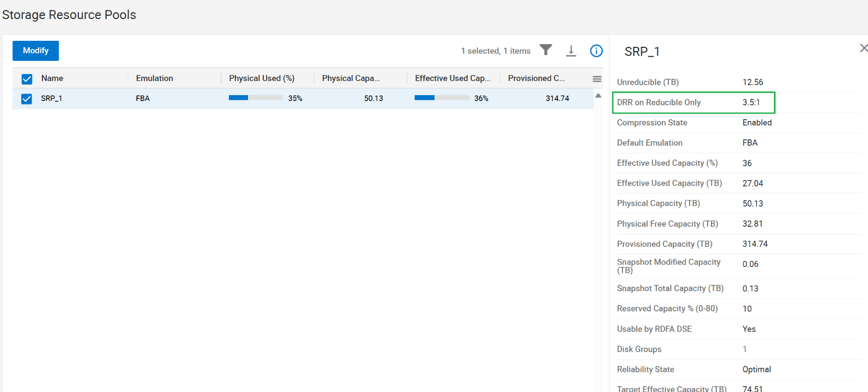
Task: Sort by the Emulation column header
Action: coord(154,78)
